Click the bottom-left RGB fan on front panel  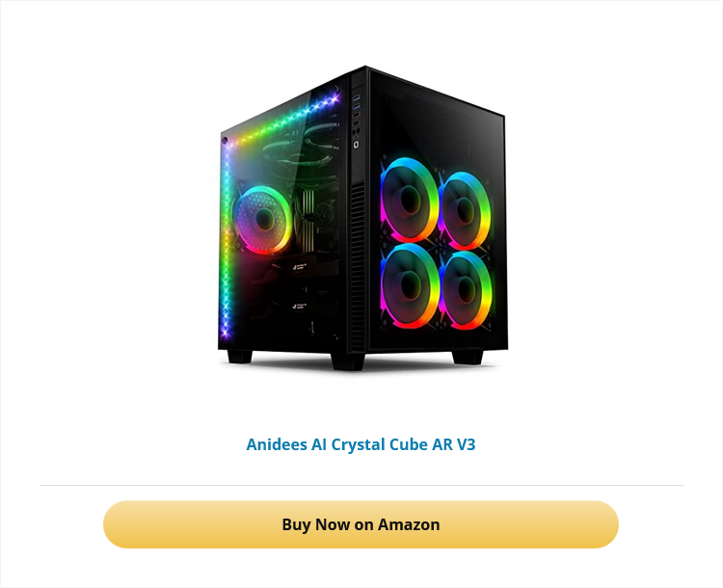(x=409, y=285)
